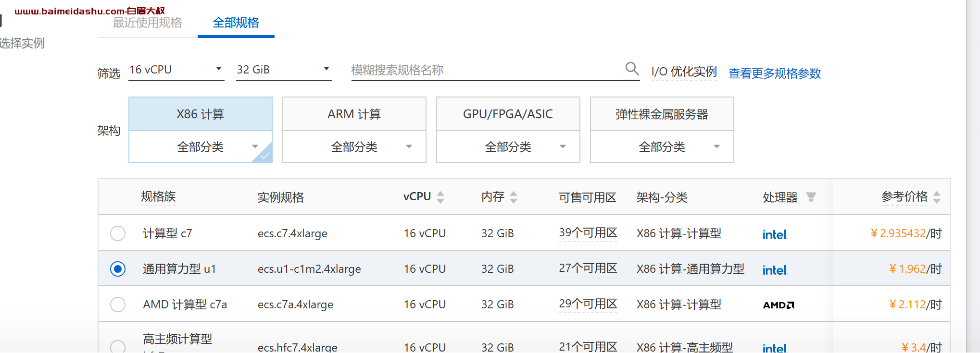Select the 计算型 c7 radio button
The image size is (980, 353).
(x=118, y=233)
